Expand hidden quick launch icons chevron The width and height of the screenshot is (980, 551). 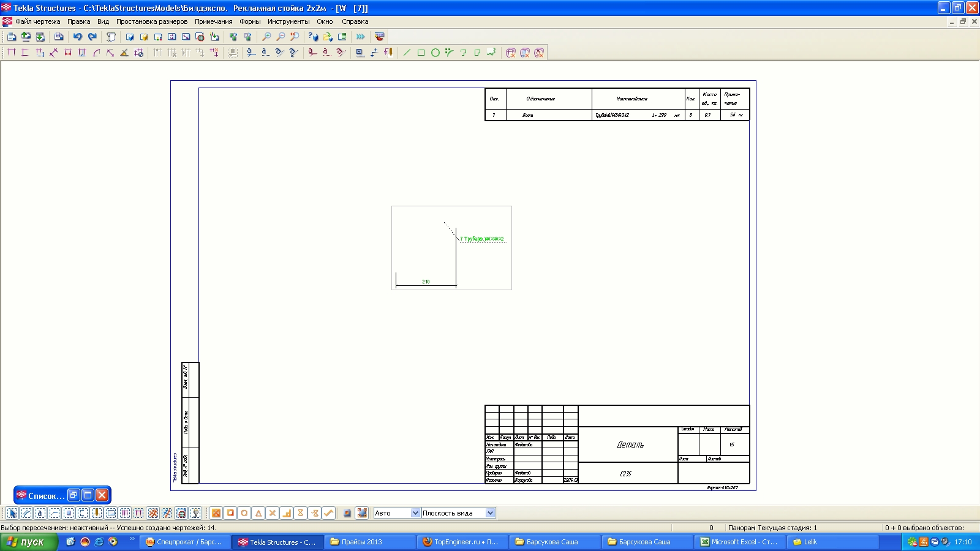coord(132,539)
